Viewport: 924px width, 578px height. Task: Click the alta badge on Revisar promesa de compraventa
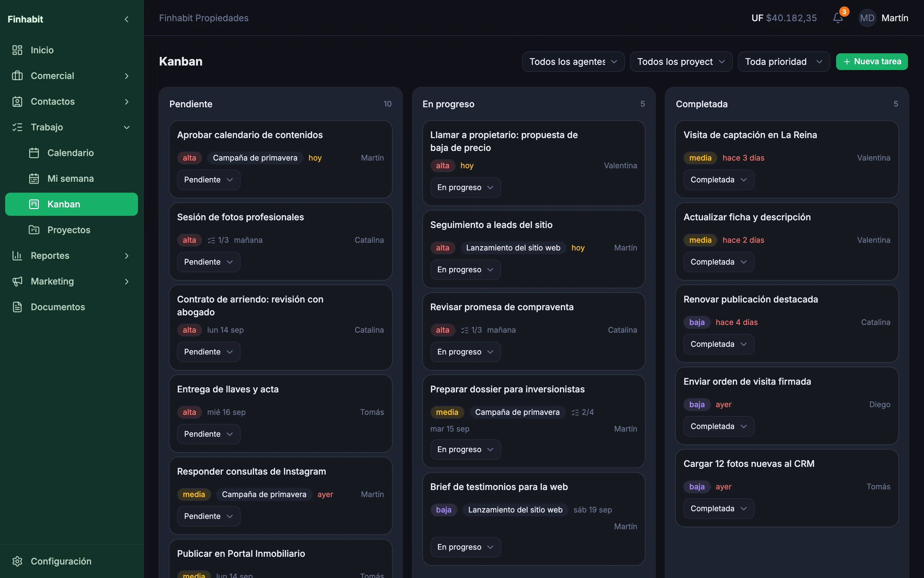(442, 330)
